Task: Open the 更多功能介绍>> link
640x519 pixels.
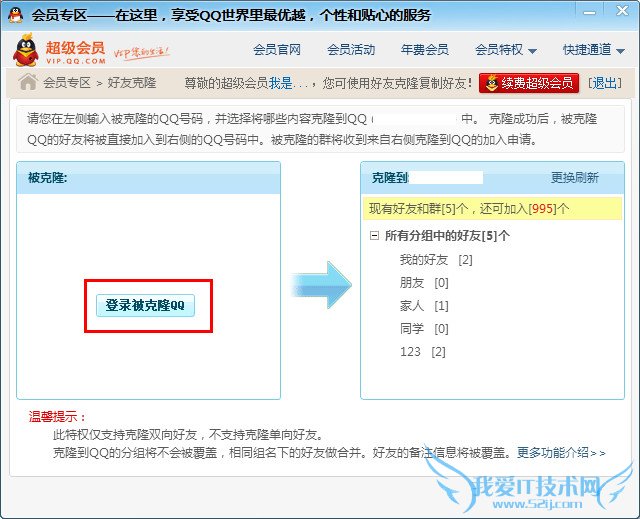Action: (x=561, y=452)
